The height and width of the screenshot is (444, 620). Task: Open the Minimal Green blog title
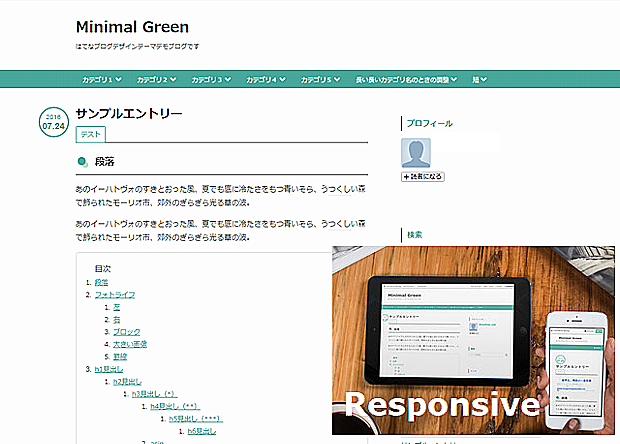(132, 27)
